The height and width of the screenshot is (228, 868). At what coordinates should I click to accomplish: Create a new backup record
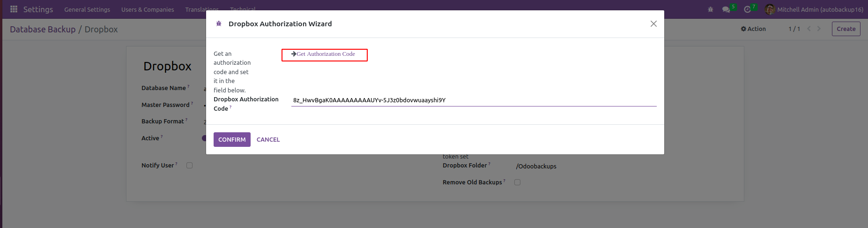coord(846,29)
